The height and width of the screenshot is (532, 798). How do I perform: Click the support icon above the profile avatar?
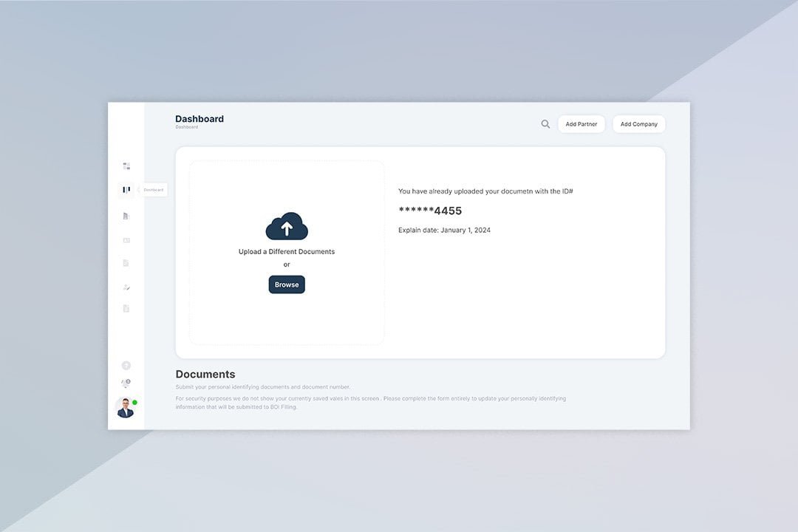[126, 383]
